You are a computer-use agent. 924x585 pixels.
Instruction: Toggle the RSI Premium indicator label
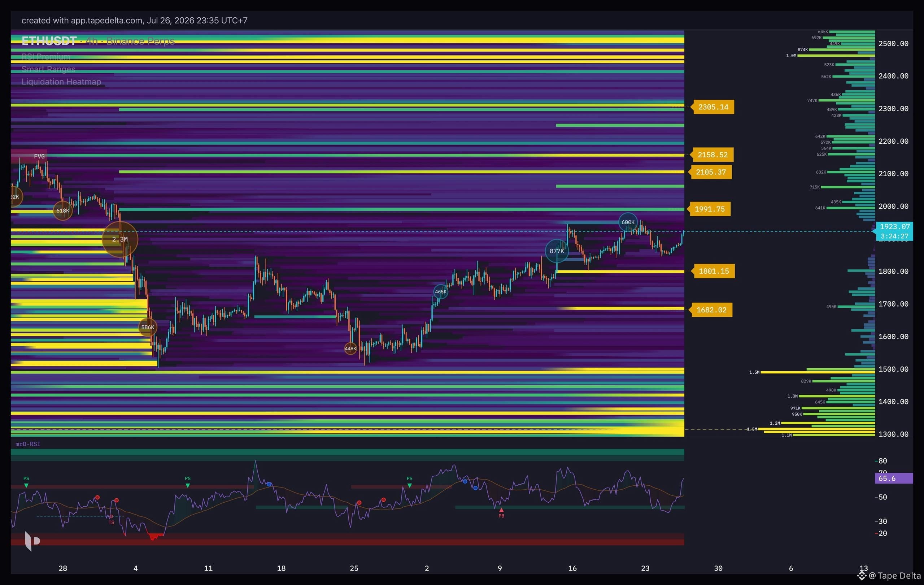pos(46,57)
